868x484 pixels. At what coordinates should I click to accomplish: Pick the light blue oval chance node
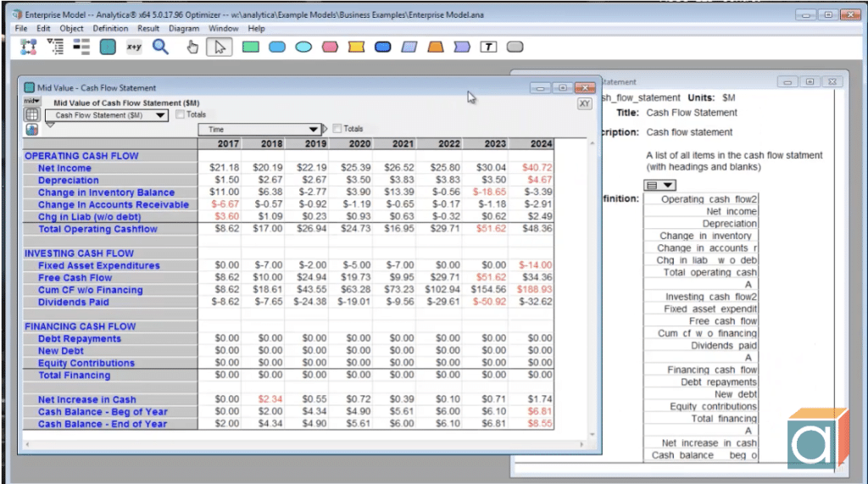(303, 47)
